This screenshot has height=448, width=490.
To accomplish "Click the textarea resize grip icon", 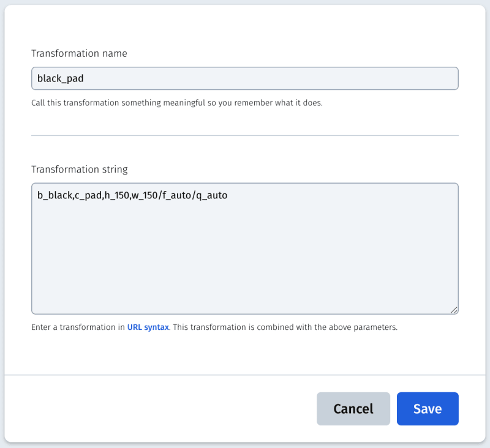I will coord(454,310).
